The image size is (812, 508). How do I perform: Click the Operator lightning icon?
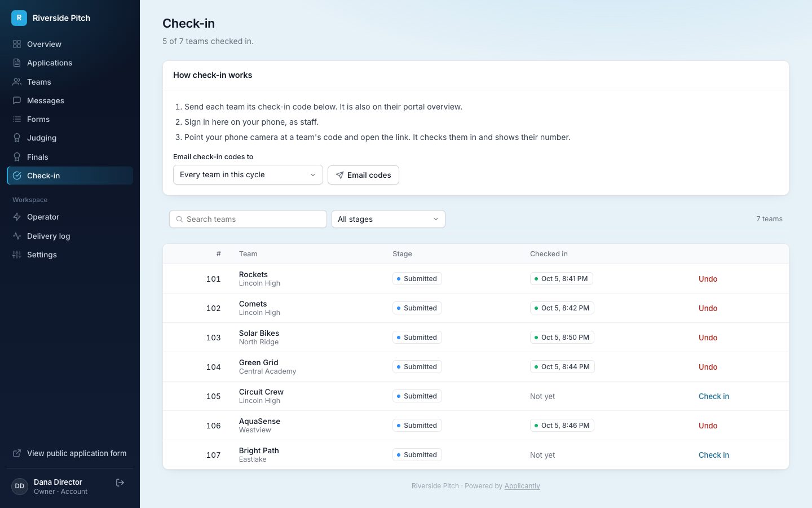point(17,217)
